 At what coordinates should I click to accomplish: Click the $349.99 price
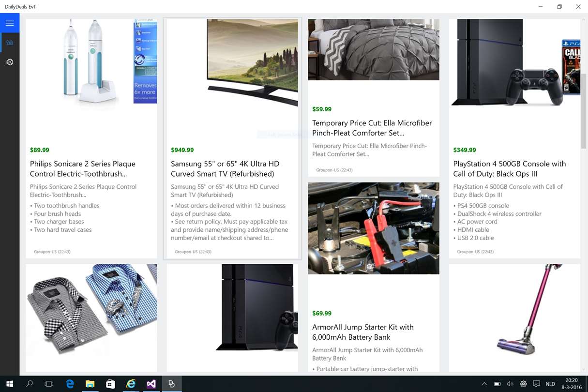(465, 150)
